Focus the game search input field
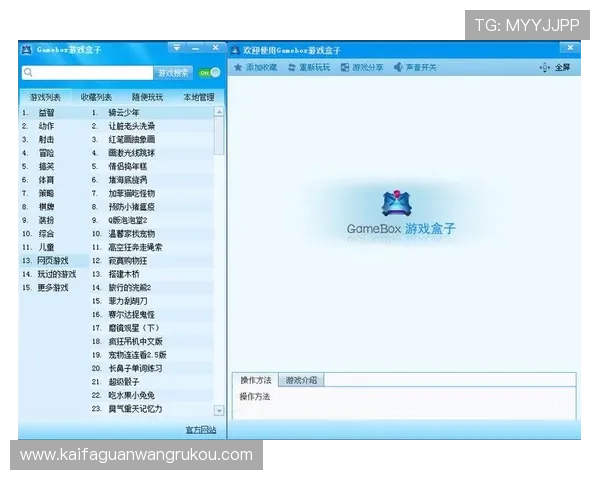 88,72
